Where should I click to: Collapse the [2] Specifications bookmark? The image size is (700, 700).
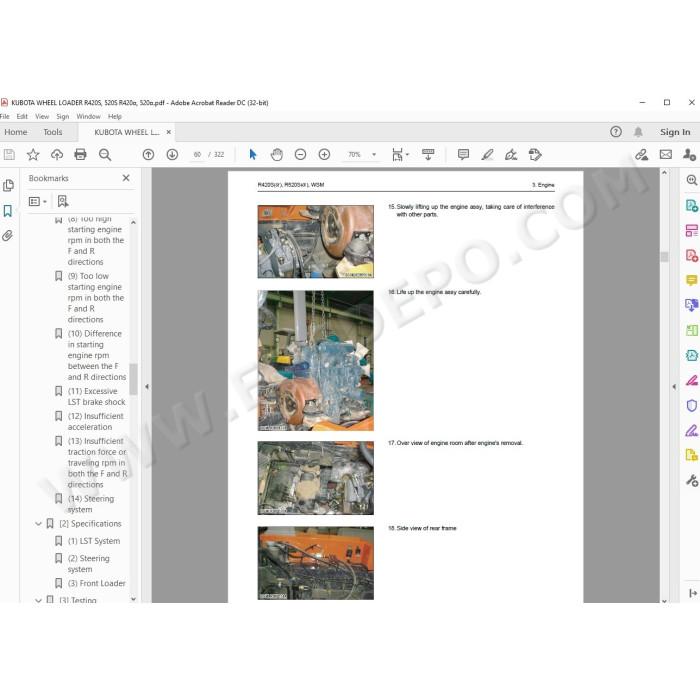point(38,524)
